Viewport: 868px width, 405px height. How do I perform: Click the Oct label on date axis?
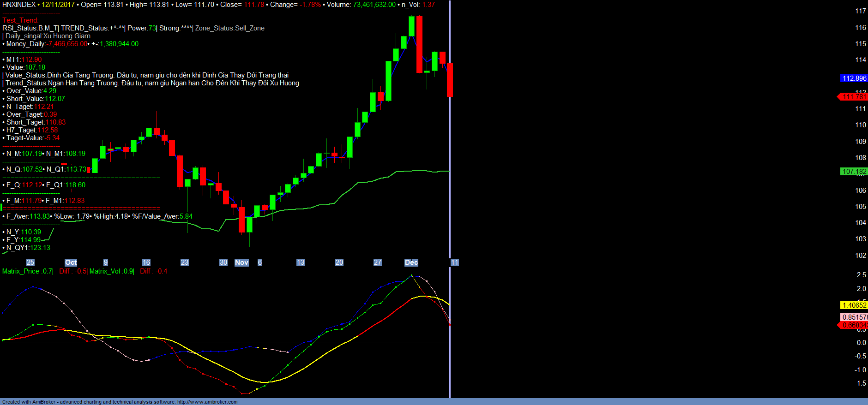pyautogui.click(x=71, y=262)
